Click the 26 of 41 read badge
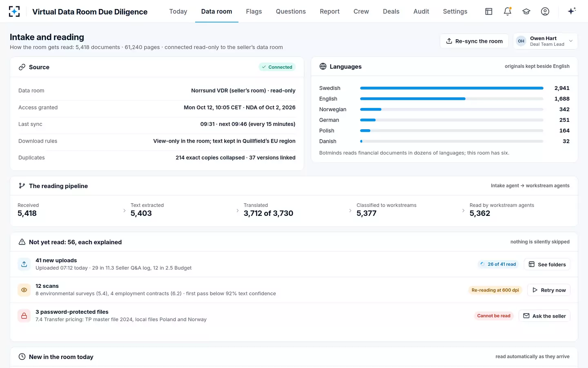Screen dimensions: 588x368 pyautogui.click(x=498, y=264)
